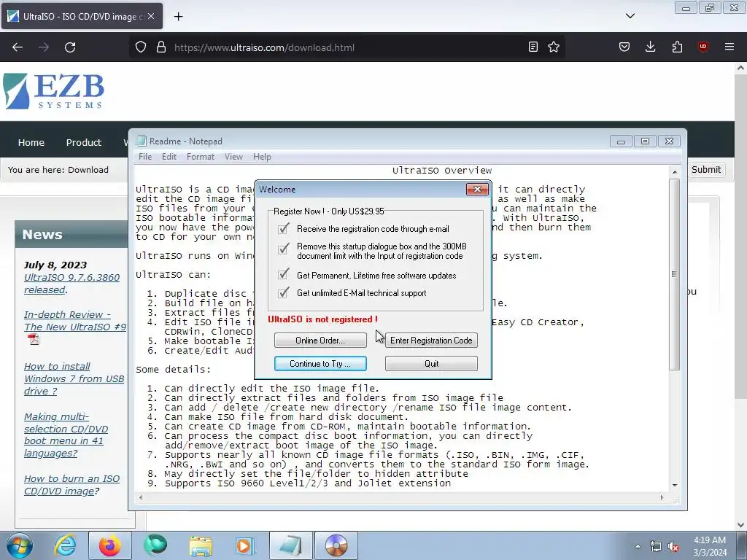Click the browser page vertical scrollbar thumb
The image size is (747, 560).
(741, 237)
